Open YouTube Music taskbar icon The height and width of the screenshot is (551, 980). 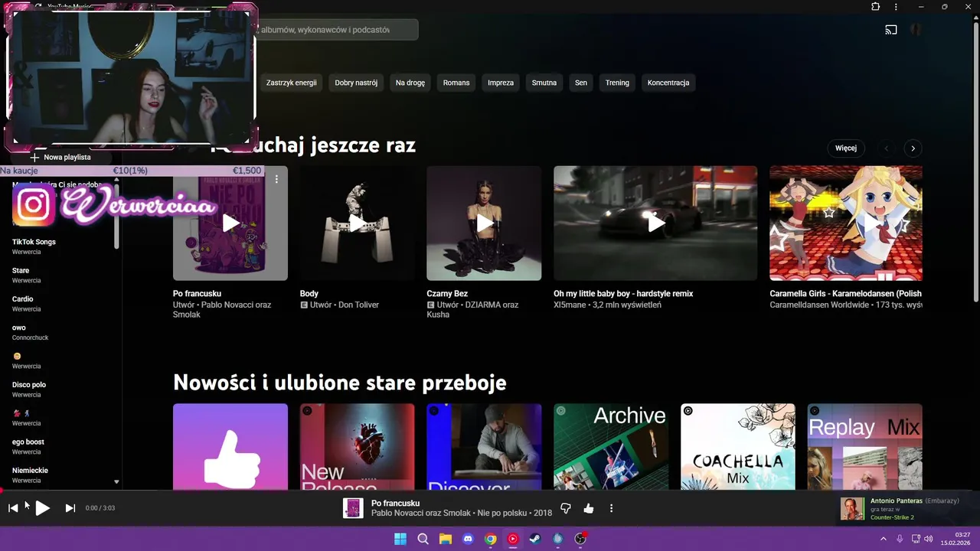513,539
